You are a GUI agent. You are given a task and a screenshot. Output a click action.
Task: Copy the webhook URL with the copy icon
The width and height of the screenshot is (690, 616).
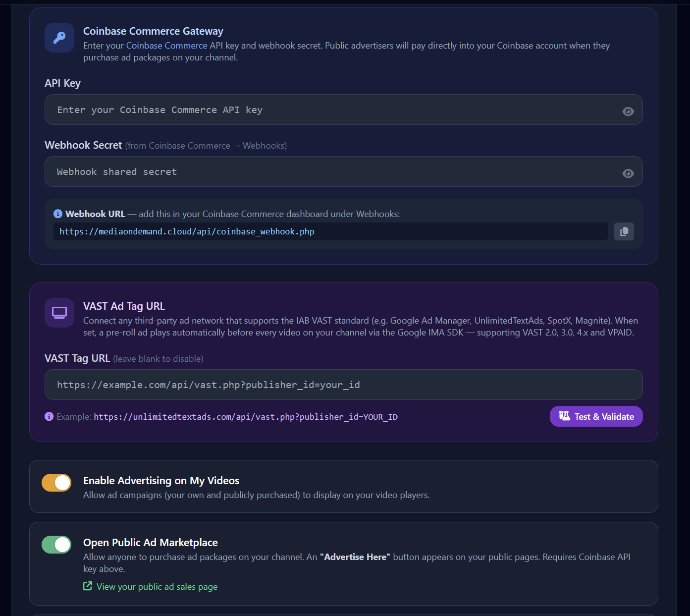pos(624,231)
